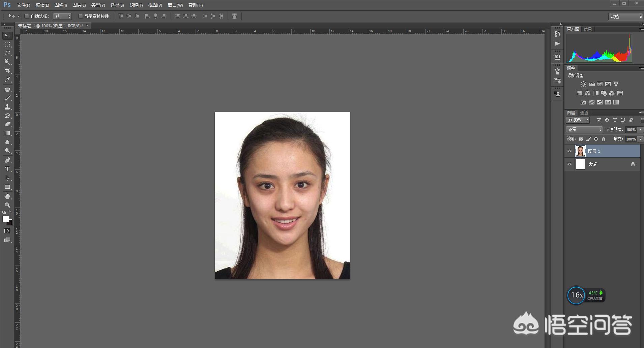Viewport: 644px width, 348px height.
Task: Click the Brightness/Contrast adjustment button
Action: tap(583, 84)
